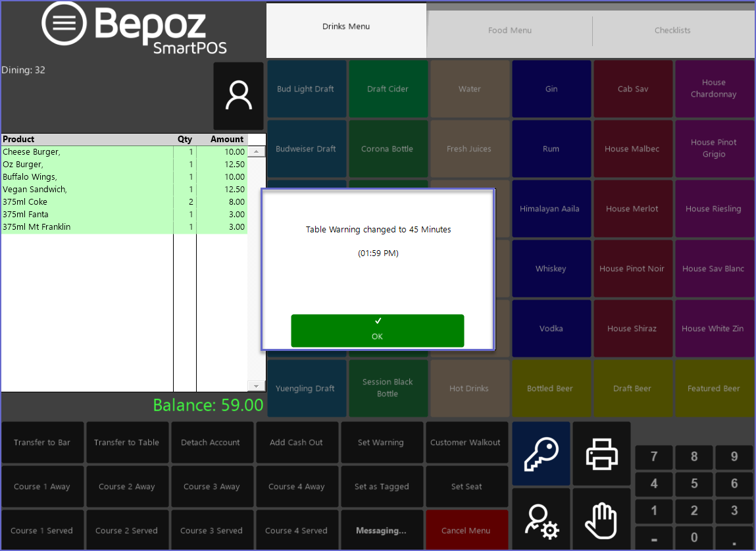Image resolution: width=756 pixels, height=551 pixels.
Task: Mark Course 2 Served
Action: 126,531
